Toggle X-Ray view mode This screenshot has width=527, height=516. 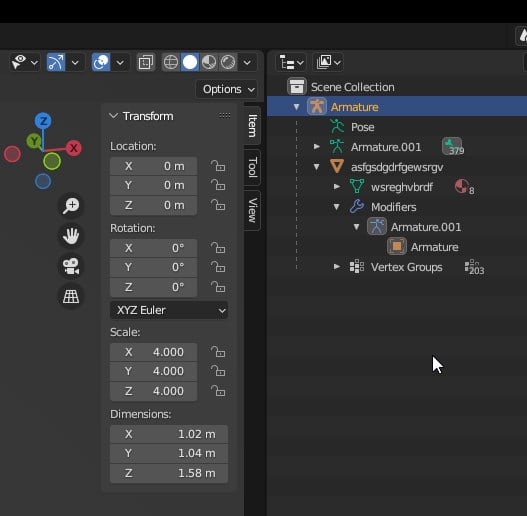point(146,62)
